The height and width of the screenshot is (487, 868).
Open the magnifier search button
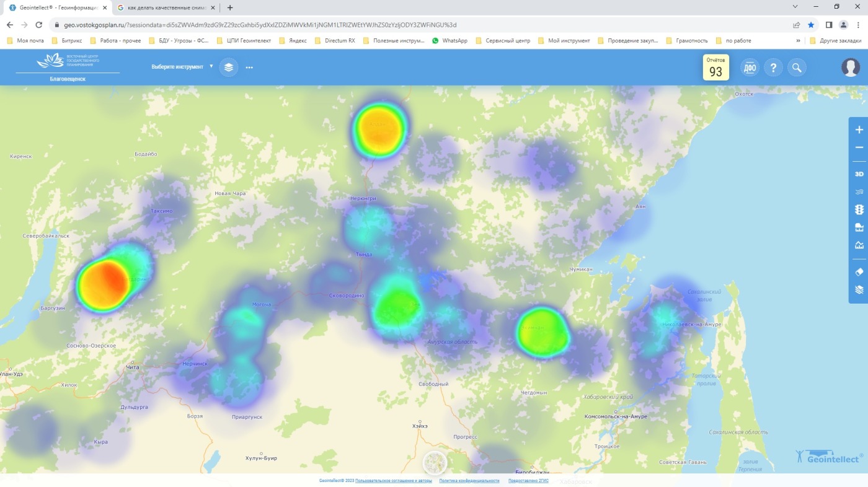coord(797,68)
